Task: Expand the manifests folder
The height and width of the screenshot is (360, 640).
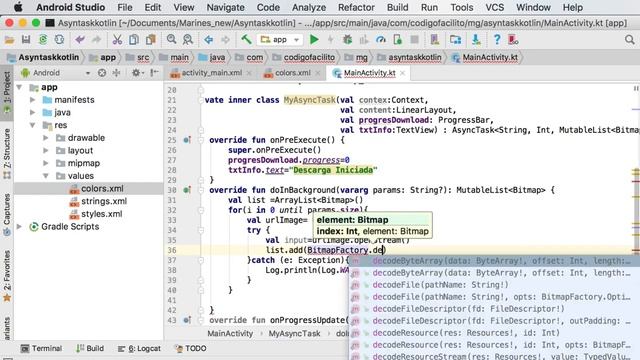Action: (x=33, y=100)
